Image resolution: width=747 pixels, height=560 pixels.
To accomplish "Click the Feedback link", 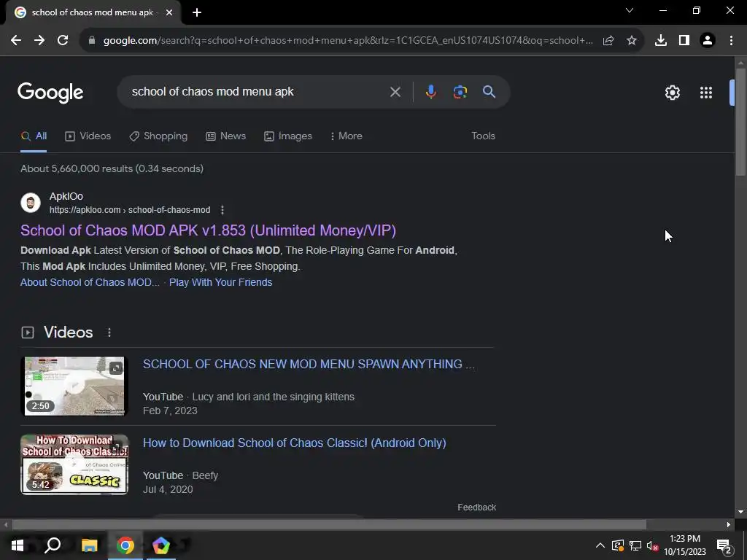I will (476, 507).
